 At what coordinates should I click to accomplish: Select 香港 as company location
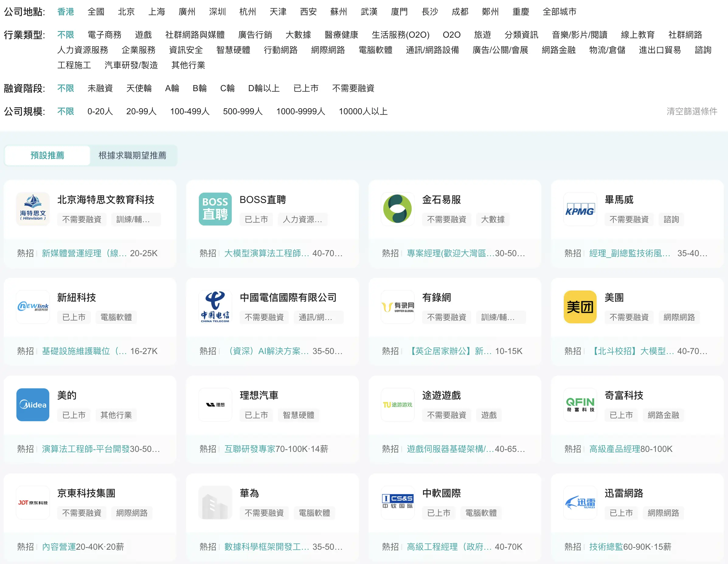coord(66,12)
